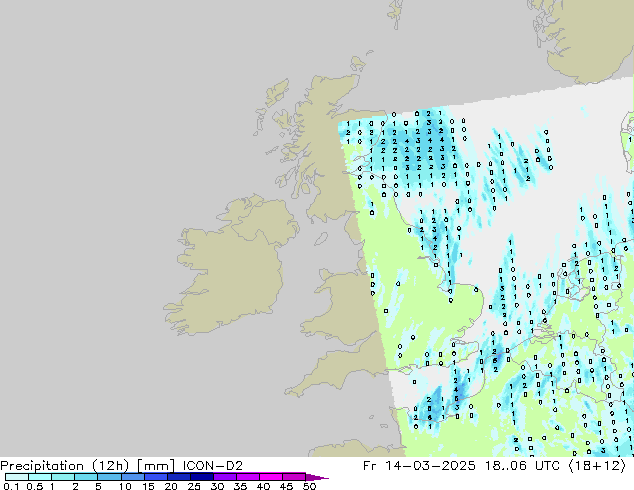Click the 30–35 mm purple legend swatch

coord(225,477)
